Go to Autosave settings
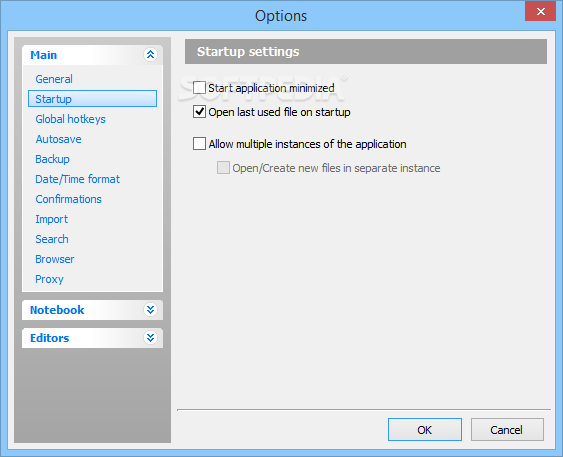The width and height of the screenshot is (563, 457). [59, 139]
